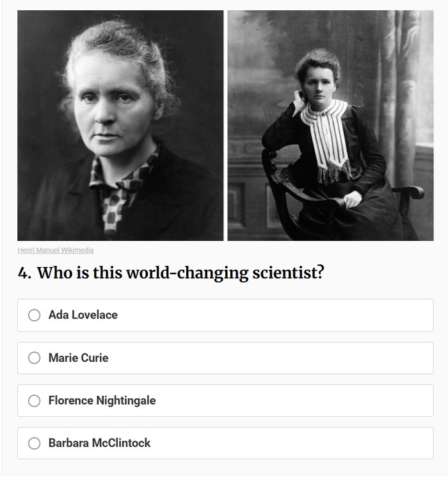The image size is (448, 488).
Task: Click the 'Barbara McClintock' answer text
Action: click(x=99, y=443)
